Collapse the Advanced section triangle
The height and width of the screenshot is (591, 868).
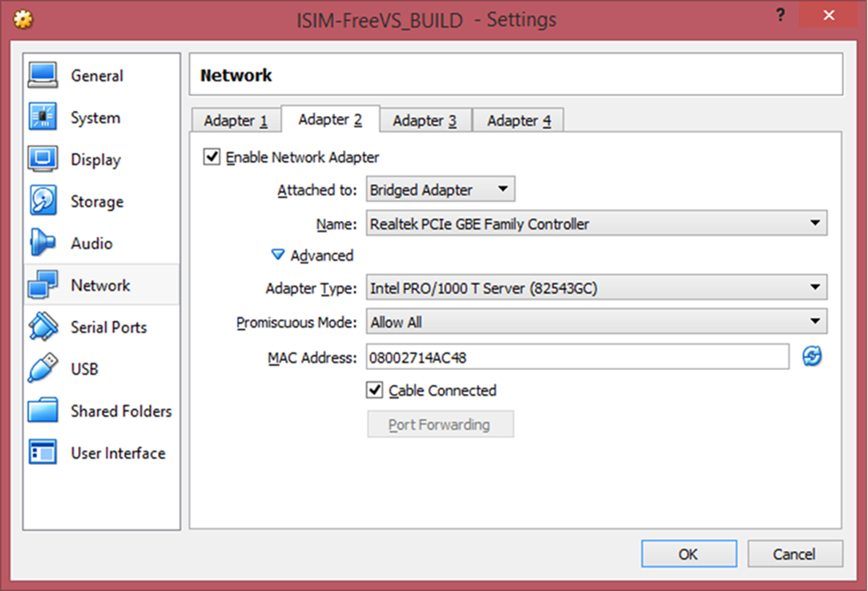coord(278,255)
